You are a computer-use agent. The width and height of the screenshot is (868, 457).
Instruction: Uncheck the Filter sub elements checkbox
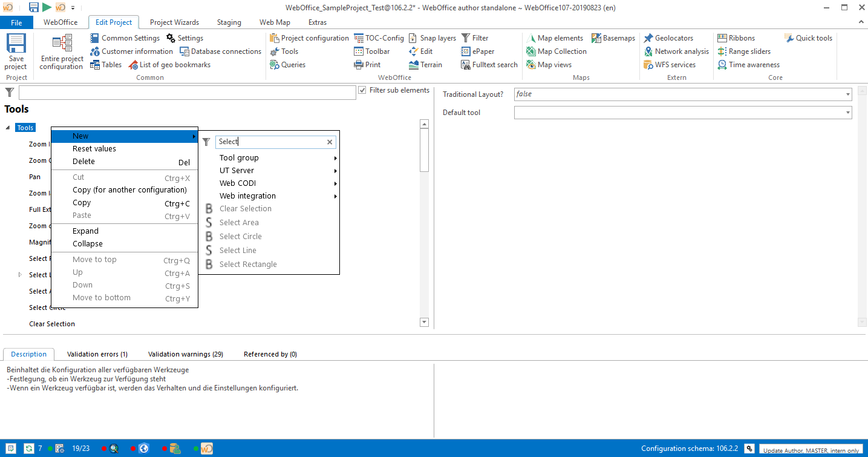361,90
